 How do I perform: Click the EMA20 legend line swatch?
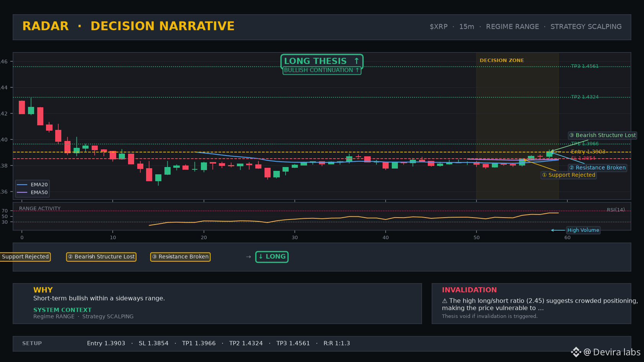coord(22,185)
